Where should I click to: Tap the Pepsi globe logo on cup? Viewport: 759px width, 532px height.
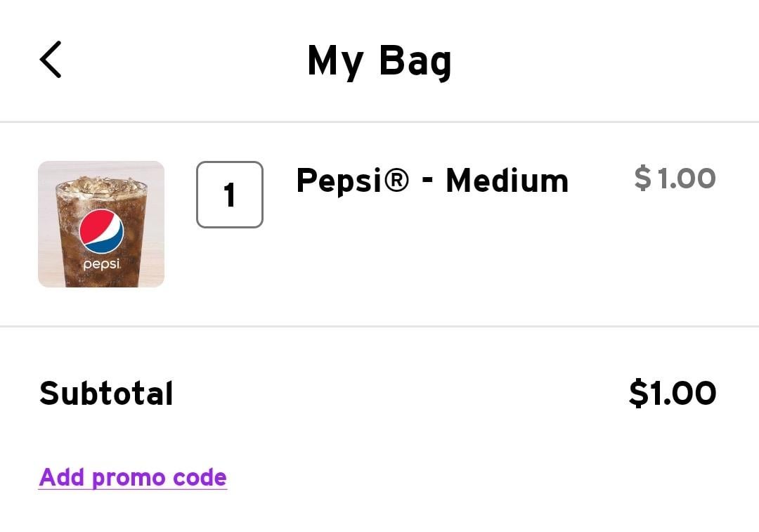pyautogui.click(x=102, y=232)
